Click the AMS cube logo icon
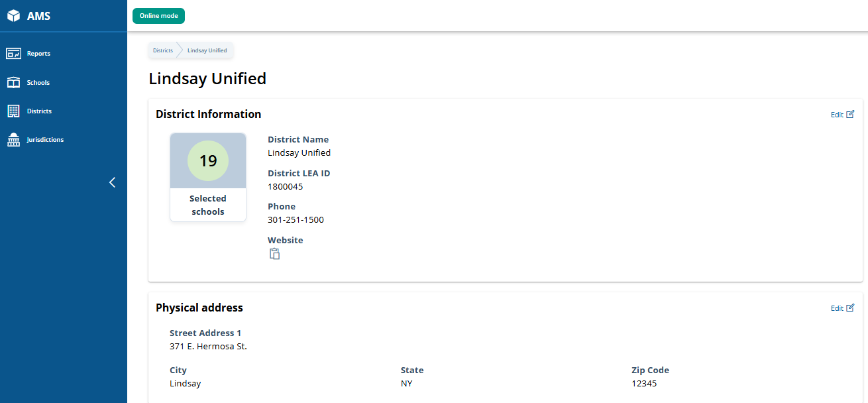The height and width of the screenshot is (403, 868). tap(14, 16)
